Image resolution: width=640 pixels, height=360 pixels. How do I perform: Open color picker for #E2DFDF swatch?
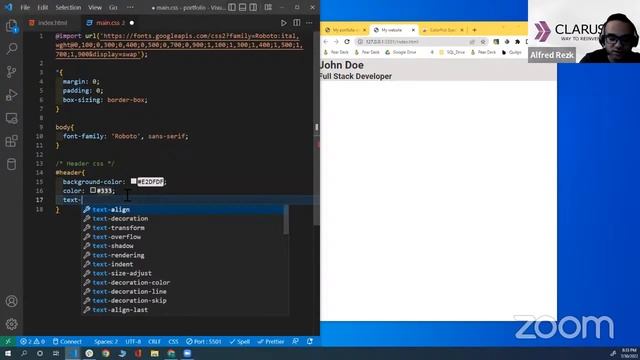click(x=133, y=181)
